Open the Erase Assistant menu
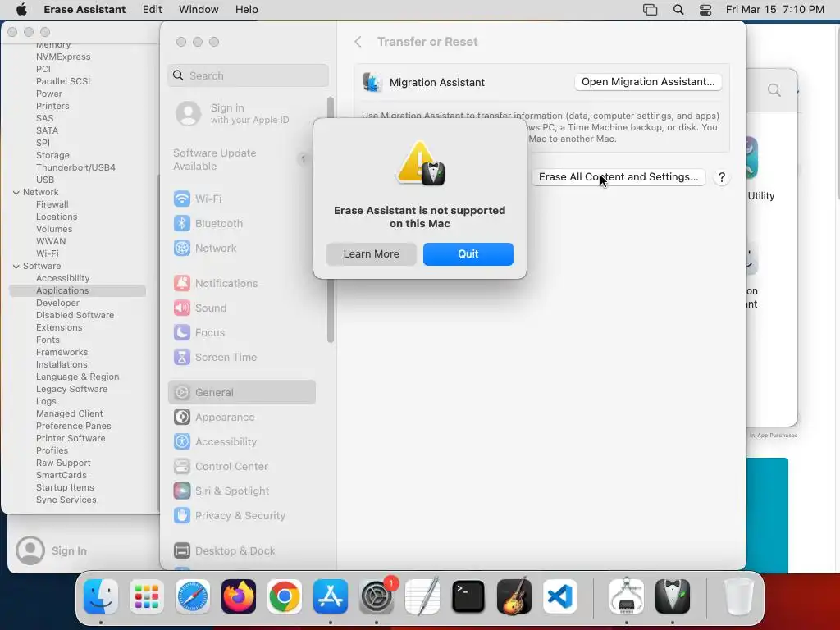This screenshot has height=630, width=840. click(x=84, y=10)
